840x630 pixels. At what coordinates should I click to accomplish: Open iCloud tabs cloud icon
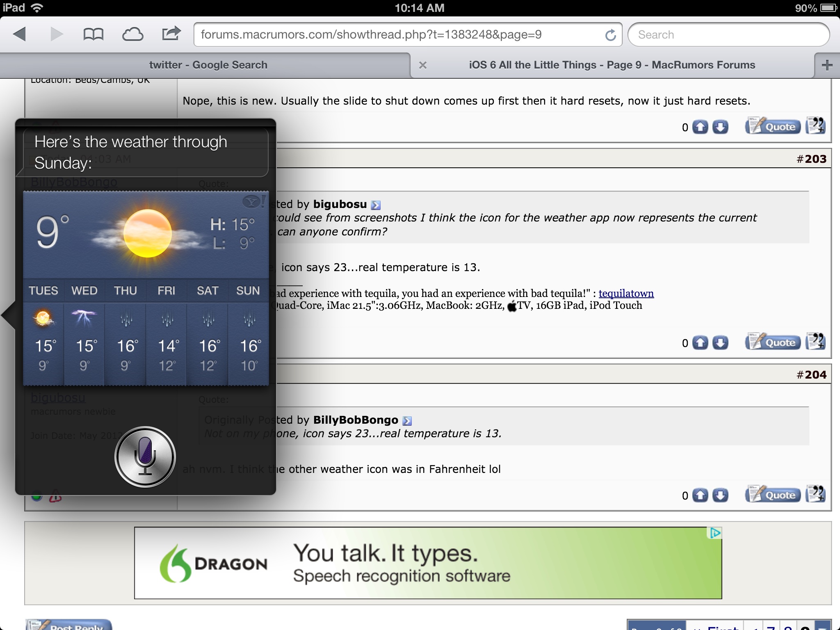(x=132, y=34)
